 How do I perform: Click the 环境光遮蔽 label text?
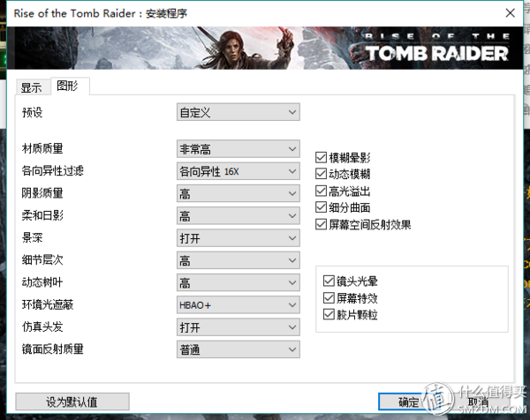pyautogui.click(x=48, y=304)
